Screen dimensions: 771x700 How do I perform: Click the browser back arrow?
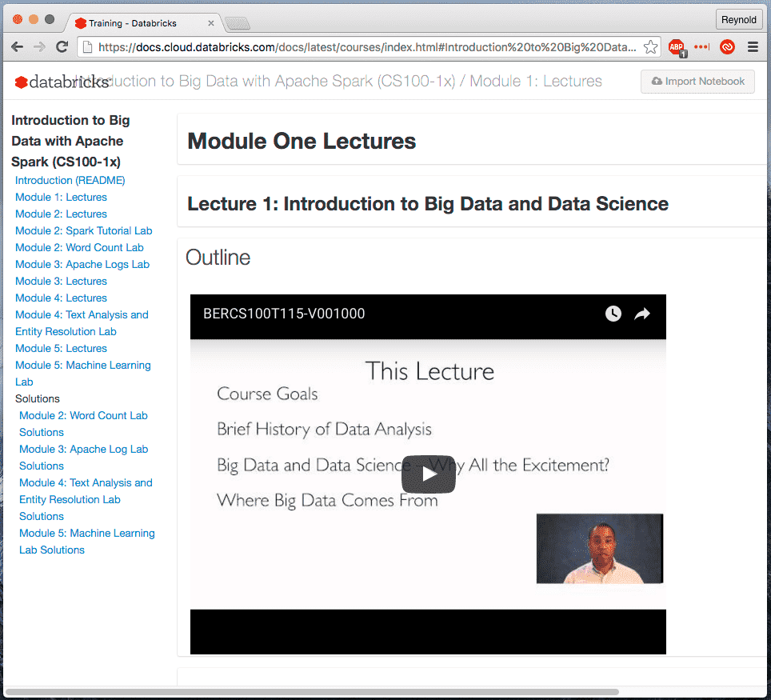click(17, 47)
